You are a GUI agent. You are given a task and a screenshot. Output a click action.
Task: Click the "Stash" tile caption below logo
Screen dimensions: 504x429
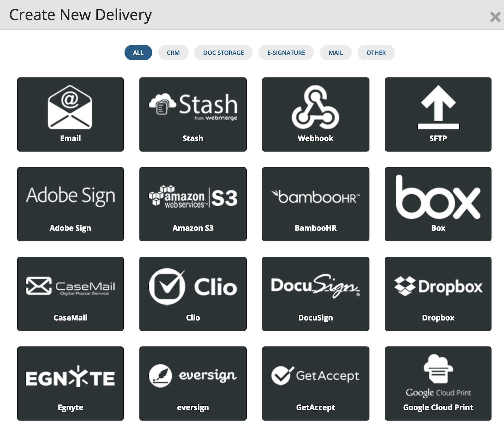[193, 138]
